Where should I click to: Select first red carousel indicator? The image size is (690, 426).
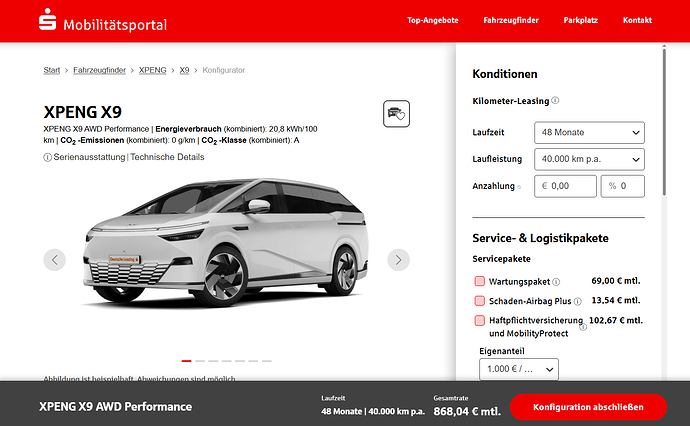pyautogui.click(x=187, y=361)
